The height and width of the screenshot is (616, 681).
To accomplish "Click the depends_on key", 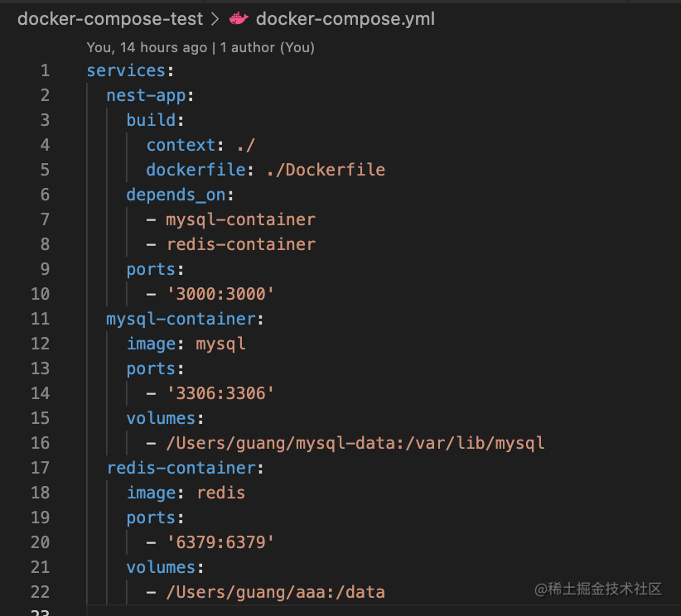I will (x=176, y=195).
